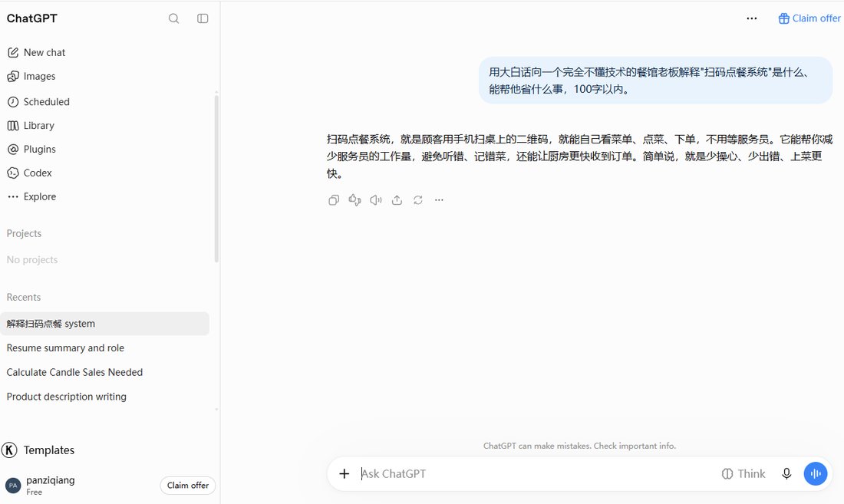Click the Codex icon

(13, 173)
